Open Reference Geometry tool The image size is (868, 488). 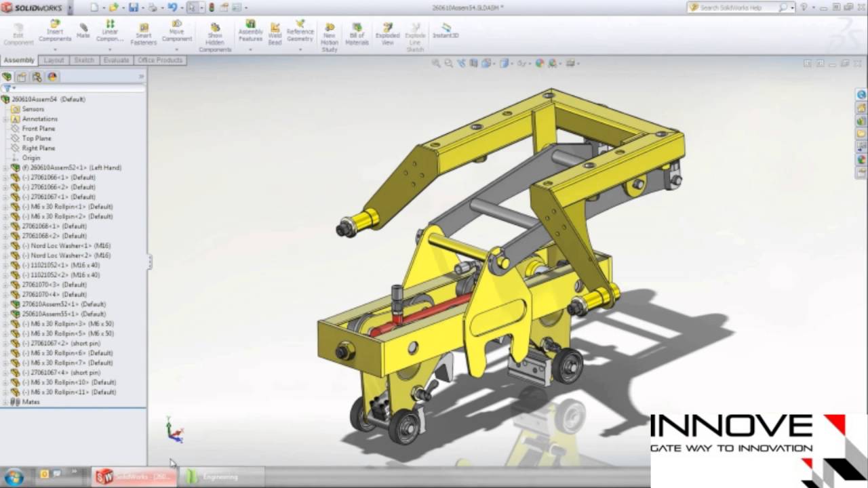point(300,31)
